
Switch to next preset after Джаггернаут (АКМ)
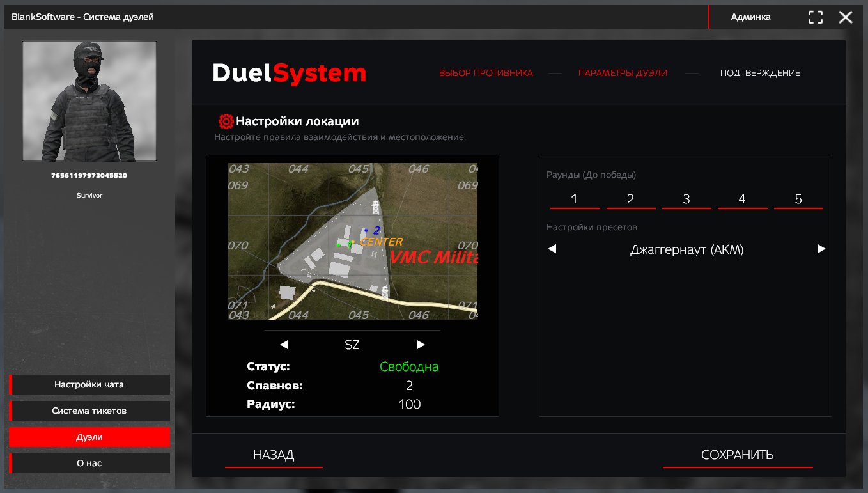point(821,249)
